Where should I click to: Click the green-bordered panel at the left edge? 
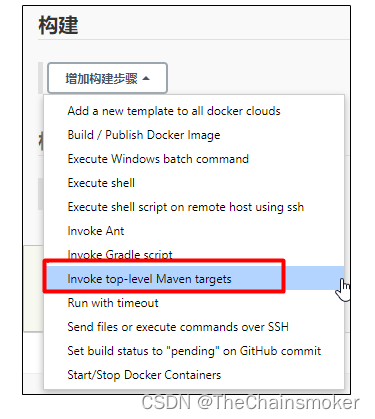point(33,289)
